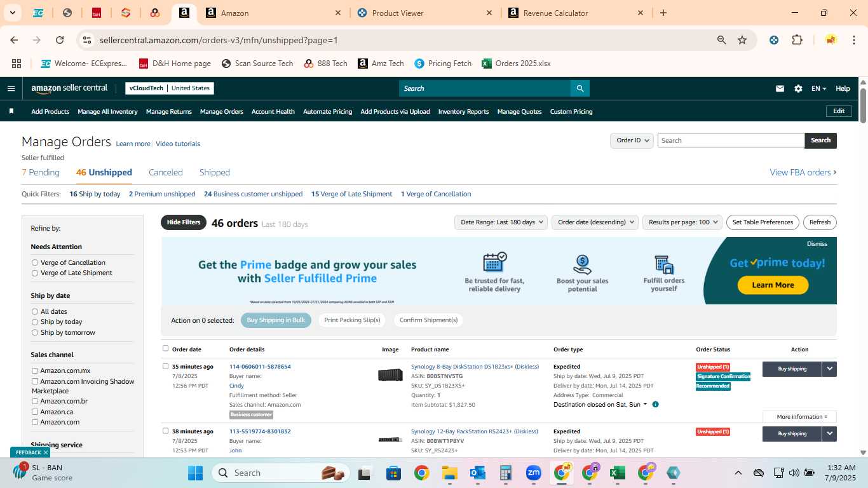Click the bookmark flag icon in navigation bar
This screenshot has height=488, width=868.
pyautogui.click(x=11, y=111)
